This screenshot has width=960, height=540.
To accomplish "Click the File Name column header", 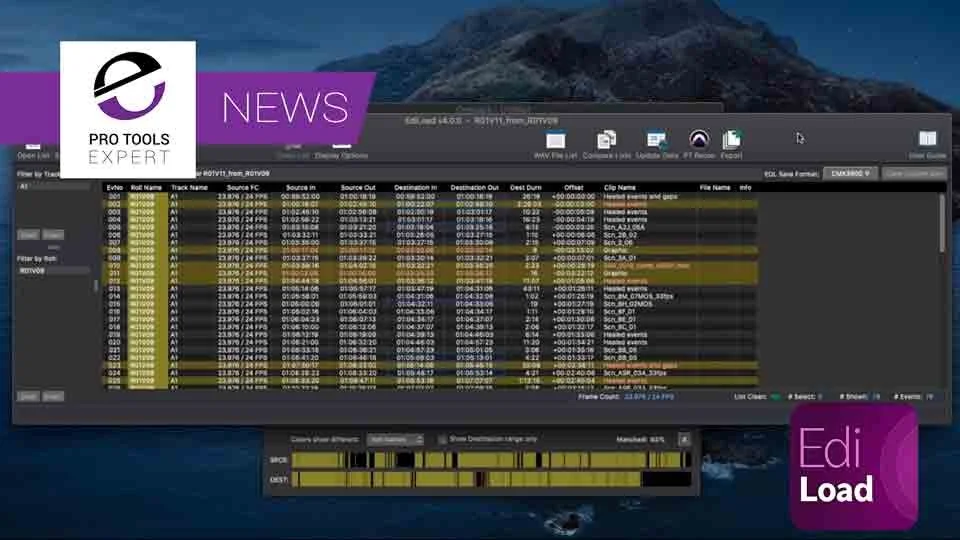I will [714, 187].
